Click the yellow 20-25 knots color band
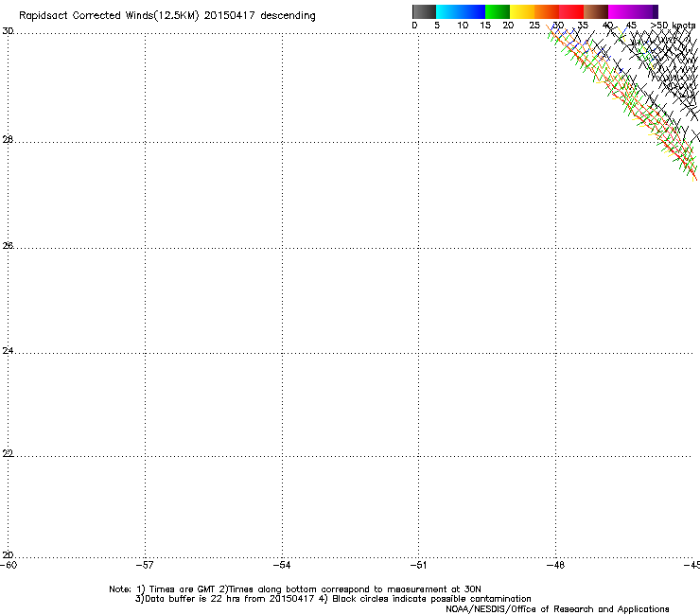 pos(522,11)
